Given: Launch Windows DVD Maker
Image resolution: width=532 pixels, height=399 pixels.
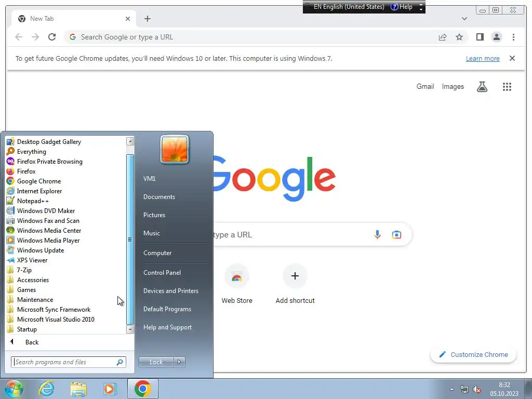Looking at the screenshot, I should [46, 211].
